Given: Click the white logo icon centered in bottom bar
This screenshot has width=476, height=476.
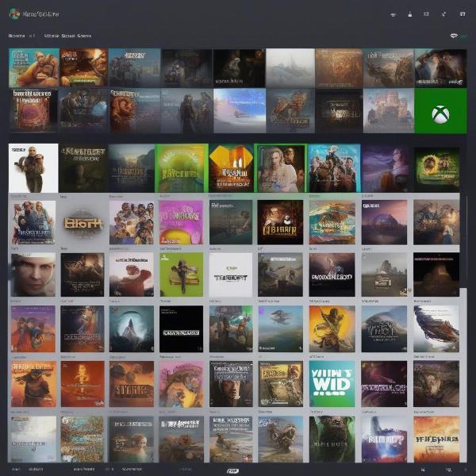Looking at the screenshot, I should 232,470.
